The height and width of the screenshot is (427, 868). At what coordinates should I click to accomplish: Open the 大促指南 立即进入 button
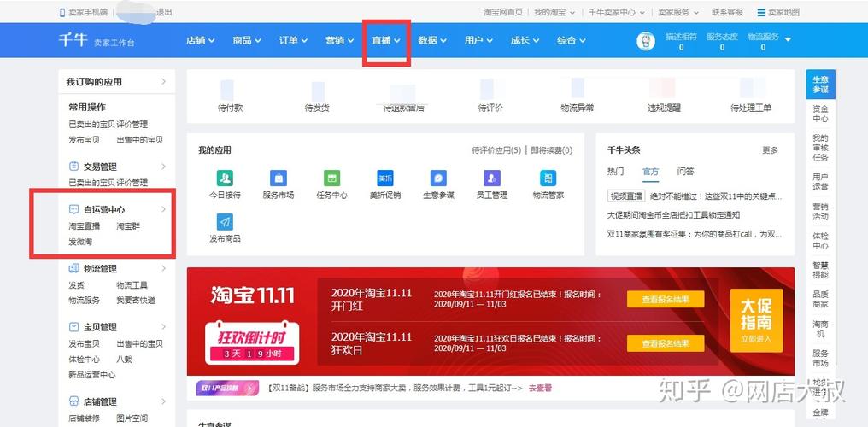(756, 320)
